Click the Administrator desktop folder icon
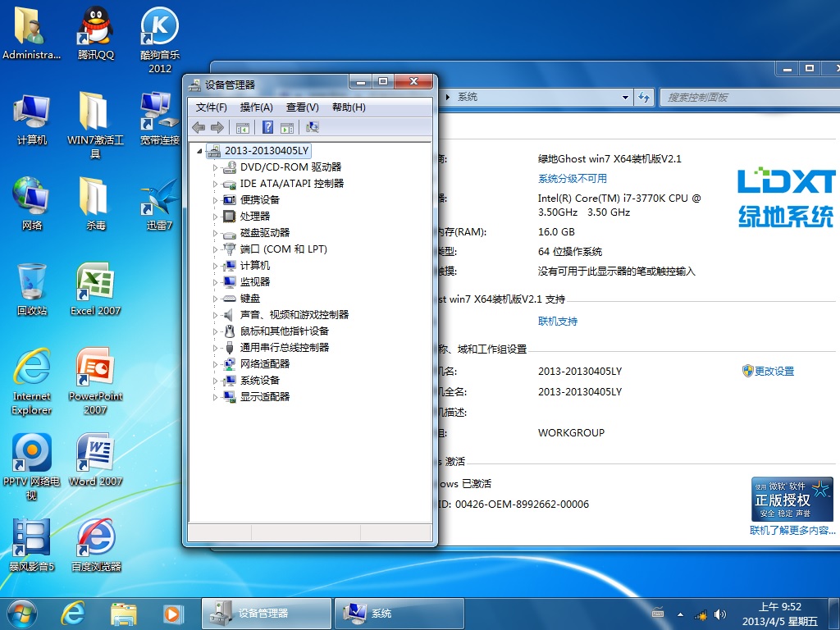840x630 pixels. 31,33
